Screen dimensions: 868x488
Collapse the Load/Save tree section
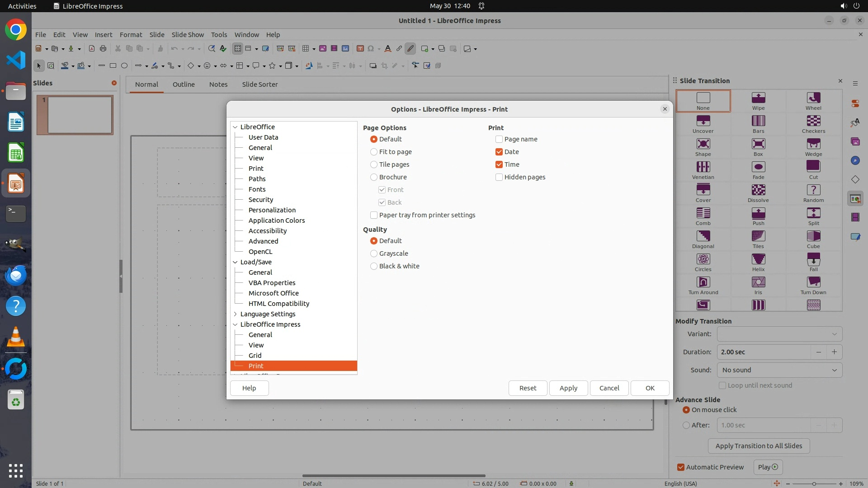[235, 262]
